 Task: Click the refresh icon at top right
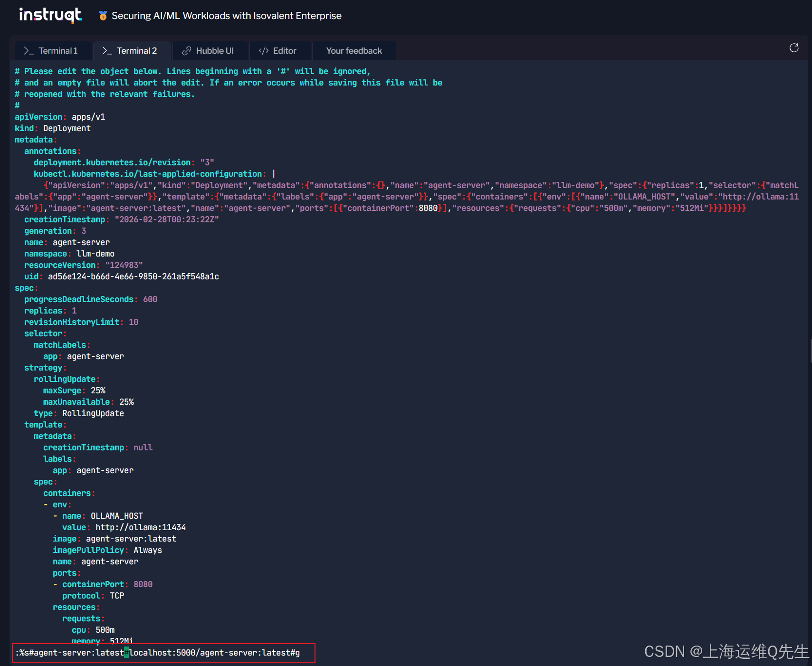click(x=794, y=48)
